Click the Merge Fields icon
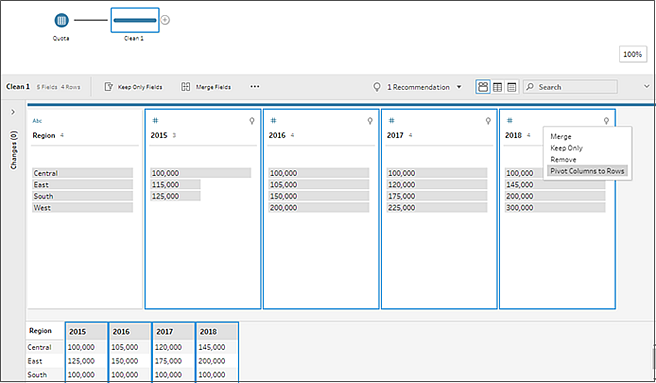The height and width of the screenshot is (383, 656). (185, 87)
